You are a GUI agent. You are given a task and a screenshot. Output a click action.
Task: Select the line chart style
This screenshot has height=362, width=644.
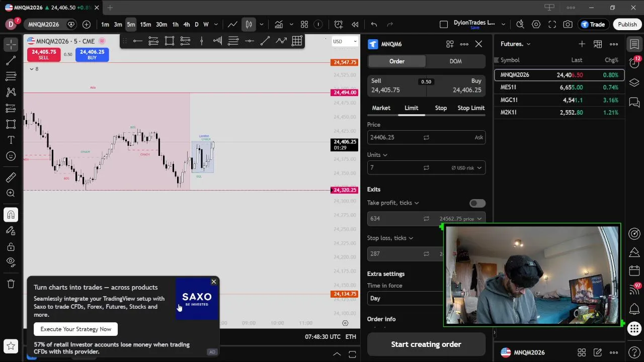[x=232, y=24]
